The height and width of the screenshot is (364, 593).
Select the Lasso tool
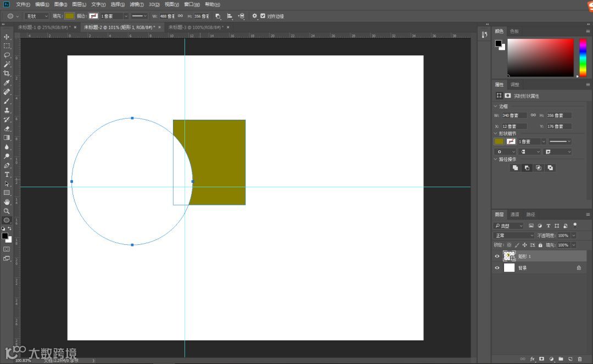coord(7,55)
